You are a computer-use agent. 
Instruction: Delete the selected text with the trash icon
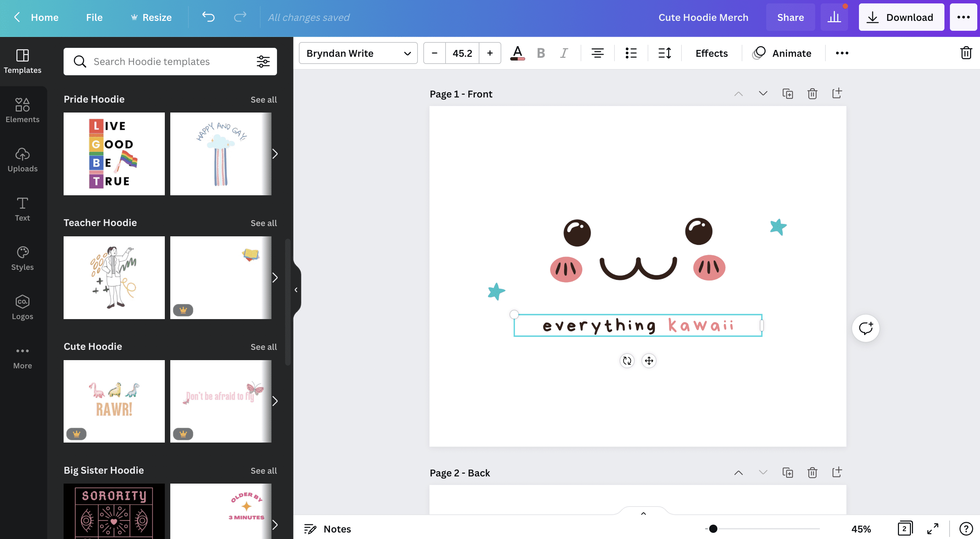pyautogui.click(x=966, y=53)
